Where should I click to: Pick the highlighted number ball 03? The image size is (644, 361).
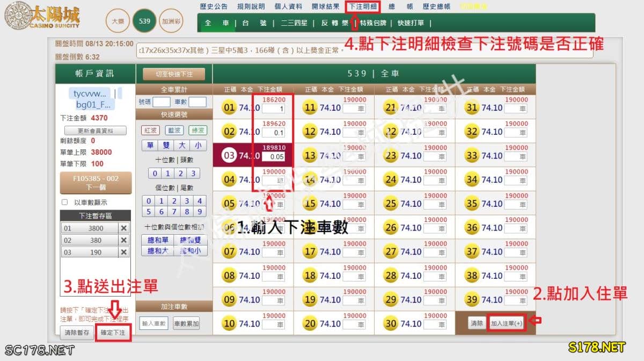click(x=229, y=156)
